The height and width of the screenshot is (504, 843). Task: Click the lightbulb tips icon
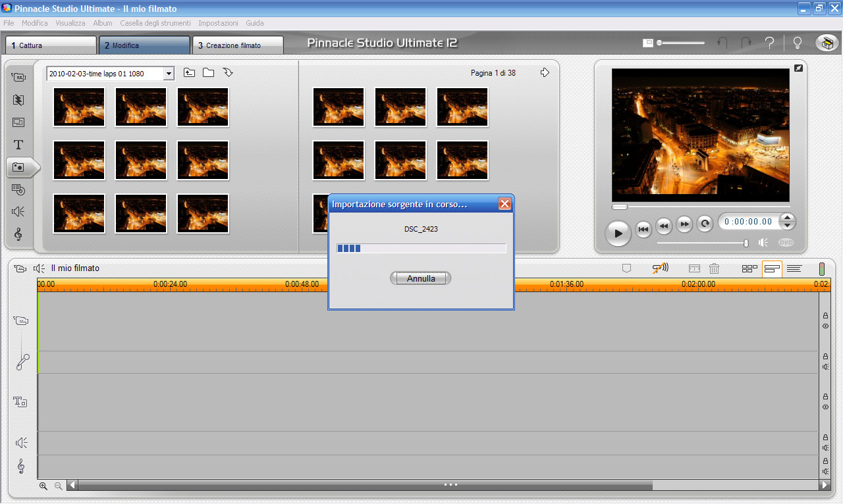pyautogui.click(x=797, y=43)
